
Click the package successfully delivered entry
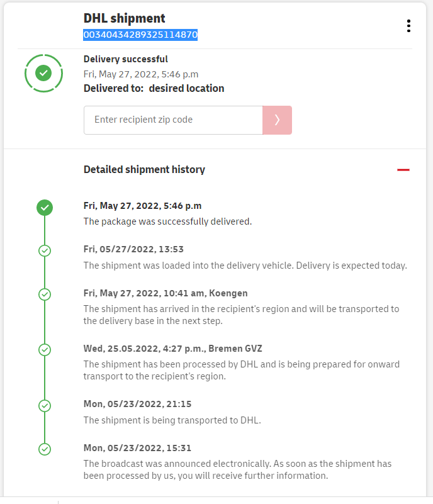point(167,221)
